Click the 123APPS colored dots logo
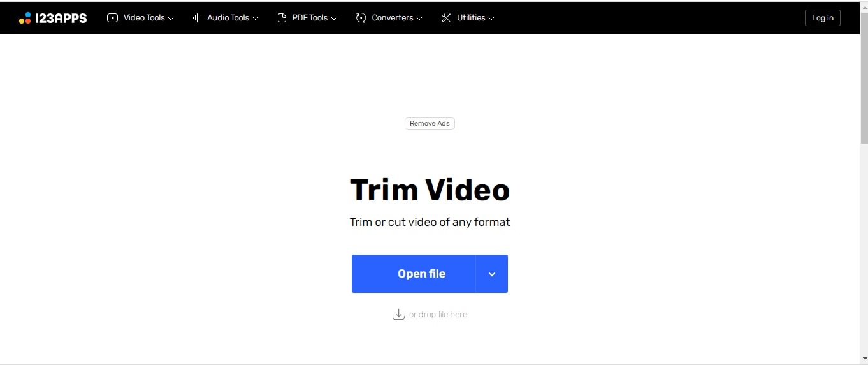 pyautogui.click(x=25, y=18)
